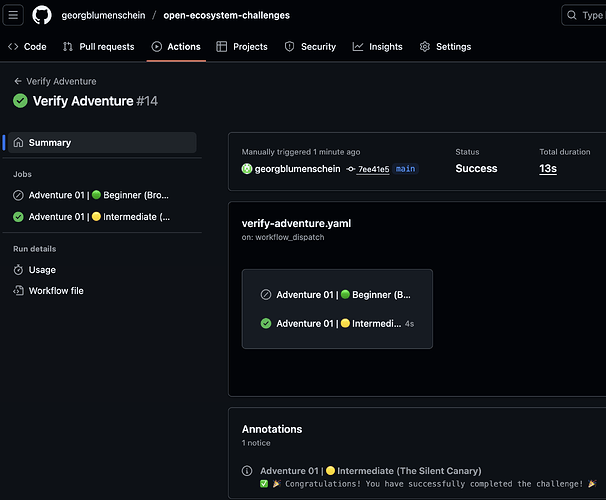The width and height of the screenshot is (606, 500).
Task: Click the Workflow file icon
Action: click(x=18, y=291)
